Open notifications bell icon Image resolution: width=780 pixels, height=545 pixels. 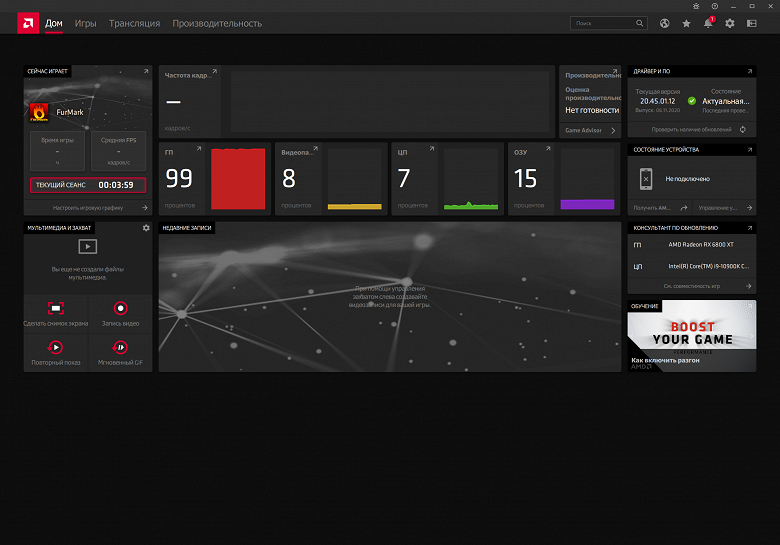click(708, 23)
